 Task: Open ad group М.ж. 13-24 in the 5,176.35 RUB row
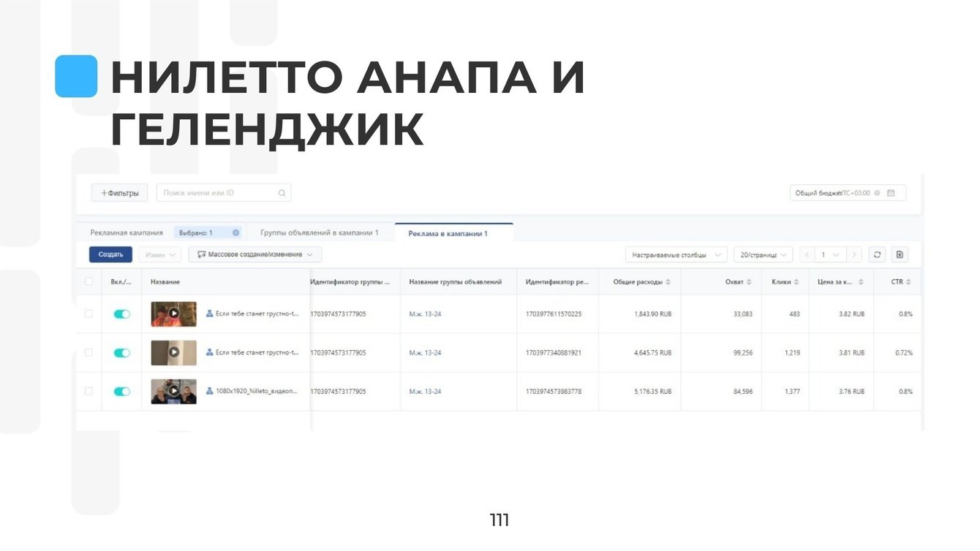pyautogui.click(x=425, y=392)
